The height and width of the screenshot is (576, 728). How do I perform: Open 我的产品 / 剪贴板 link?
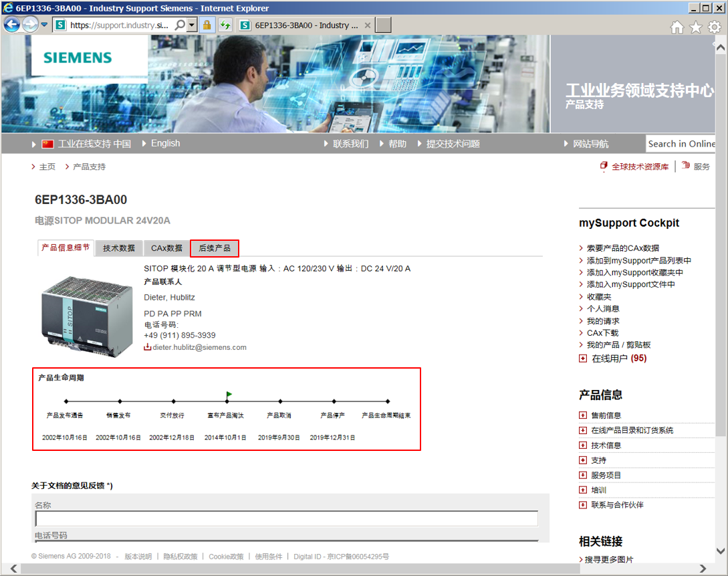pyautogui.click(x=618, y=345)
